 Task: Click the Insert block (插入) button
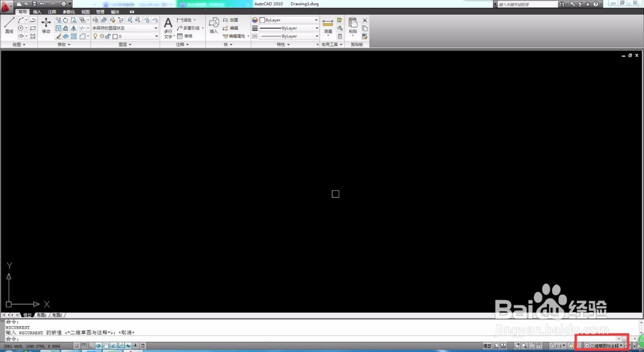(214, 26)
